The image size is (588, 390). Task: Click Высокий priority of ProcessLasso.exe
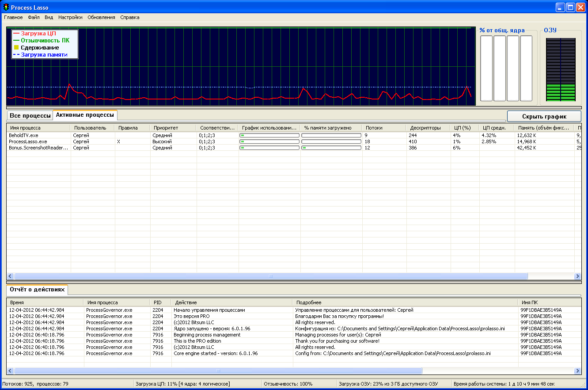pos(163,141)
